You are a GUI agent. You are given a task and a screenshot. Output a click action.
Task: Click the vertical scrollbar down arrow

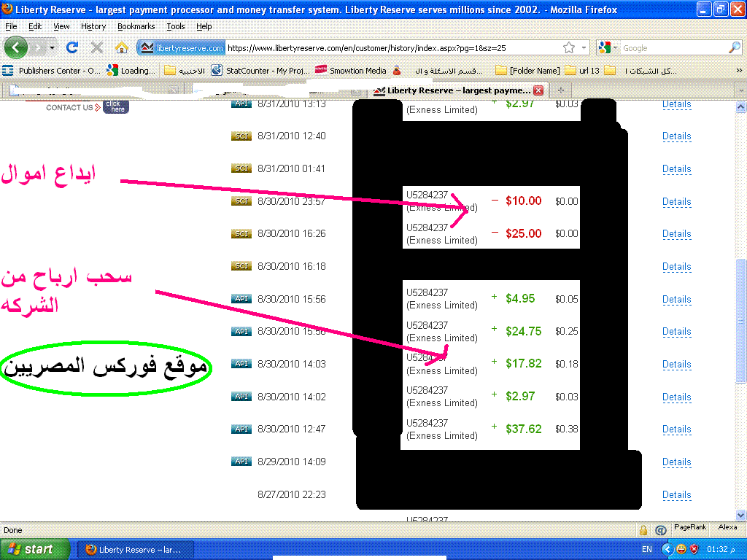pyautogui.click(x=741, y=515)
